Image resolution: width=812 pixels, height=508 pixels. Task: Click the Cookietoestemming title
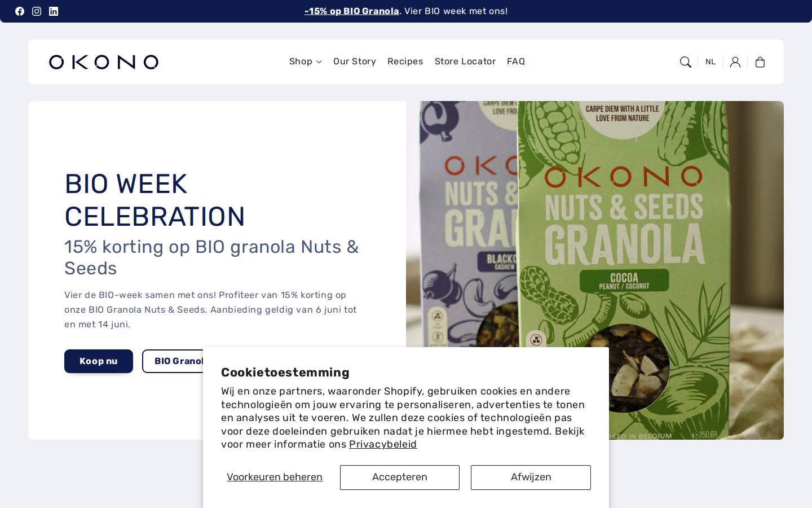[x=285, y=373]
